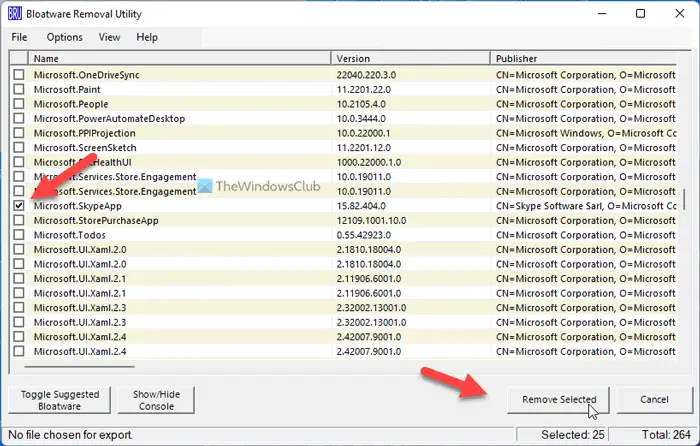Click version cell 22040.220.3.0
700x446 pixels.
click(x=366, y=75)
